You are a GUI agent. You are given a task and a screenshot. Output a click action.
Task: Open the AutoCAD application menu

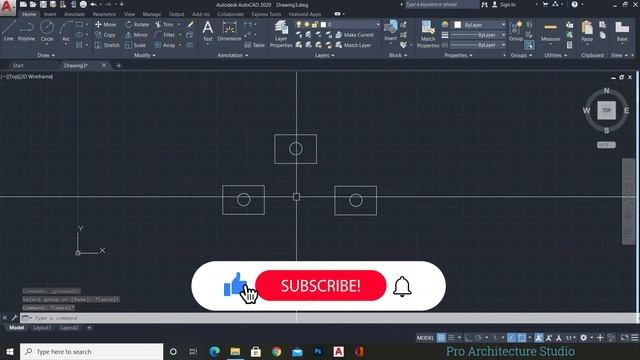[x=7, y=7]
